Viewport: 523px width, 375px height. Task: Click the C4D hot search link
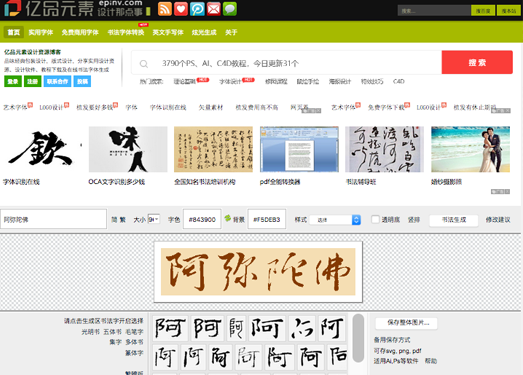[399, 81]
